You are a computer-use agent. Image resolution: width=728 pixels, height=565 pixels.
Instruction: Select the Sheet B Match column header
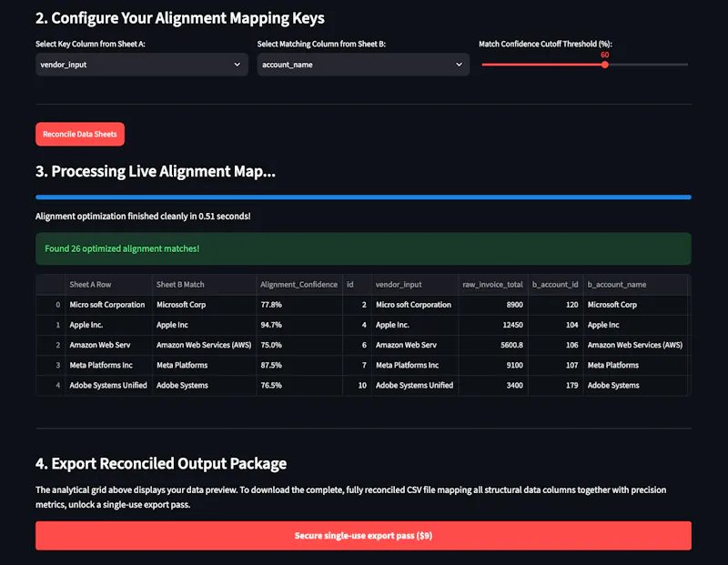(204, 285)
